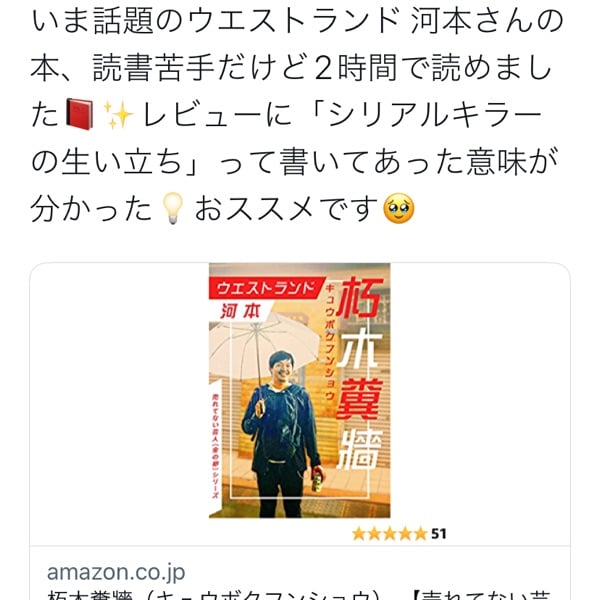Open the amazon.co.jp domain link

116,572
